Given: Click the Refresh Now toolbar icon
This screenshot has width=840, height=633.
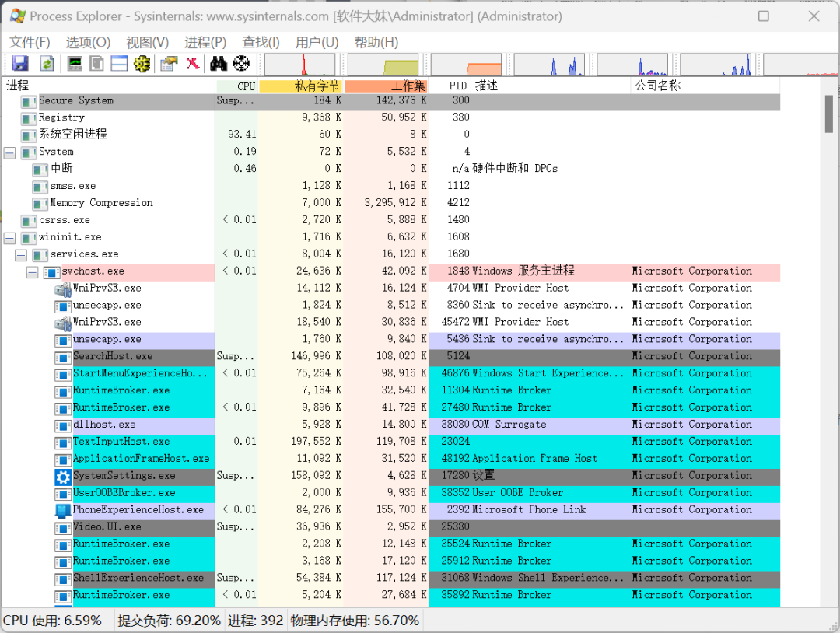Looking at the screenshot, I should 47,64.
